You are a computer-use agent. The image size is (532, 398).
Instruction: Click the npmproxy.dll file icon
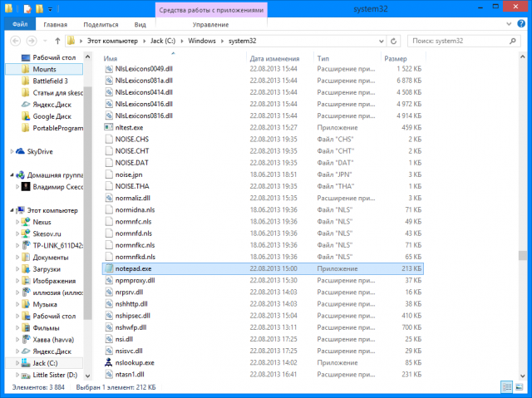pyautogui.click(x=109, y=280)
